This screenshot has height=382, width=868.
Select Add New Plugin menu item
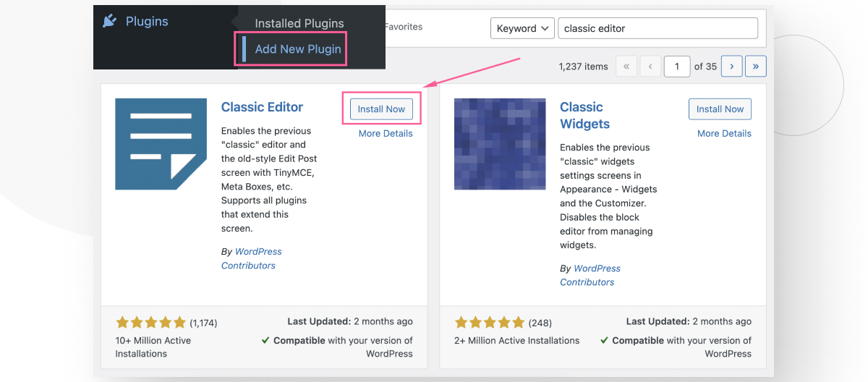tap(297, 49)
